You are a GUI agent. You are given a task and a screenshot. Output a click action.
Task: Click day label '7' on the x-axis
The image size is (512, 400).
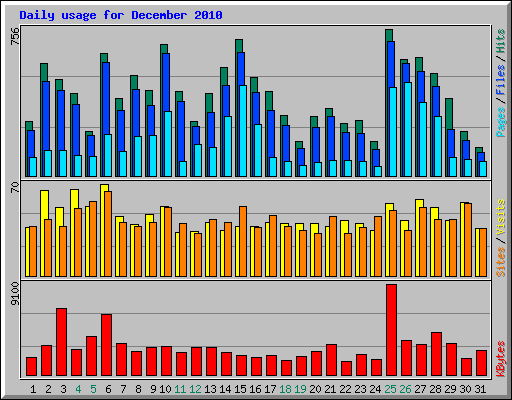[123, 389]
